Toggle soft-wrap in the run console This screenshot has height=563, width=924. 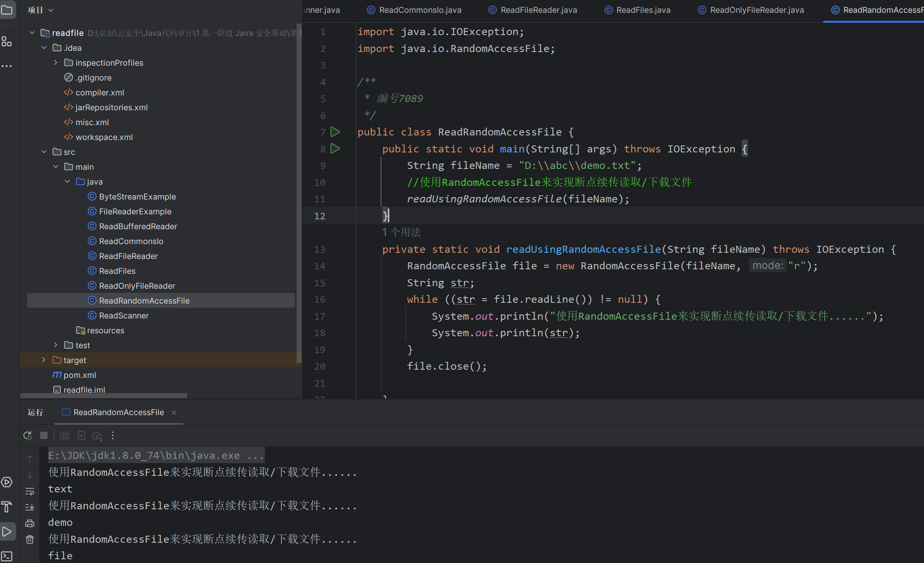click(30, 491)
